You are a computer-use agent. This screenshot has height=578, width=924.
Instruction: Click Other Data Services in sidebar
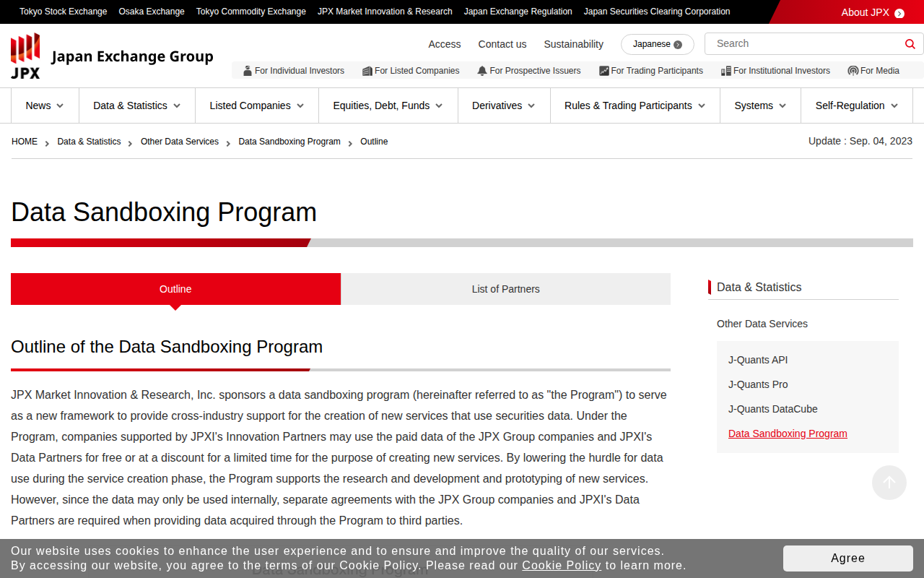point(762,324)
